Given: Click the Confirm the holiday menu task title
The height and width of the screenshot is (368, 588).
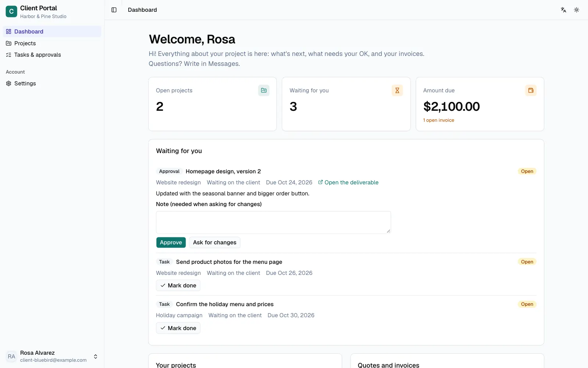Looking at the screenshot, I should click(225, 304).
